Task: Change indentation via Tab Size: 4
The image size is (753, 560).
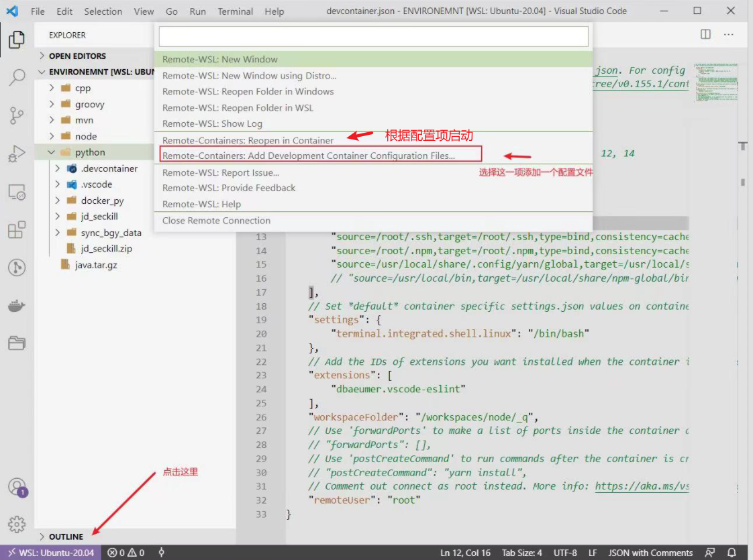Action: pos(522,553)
